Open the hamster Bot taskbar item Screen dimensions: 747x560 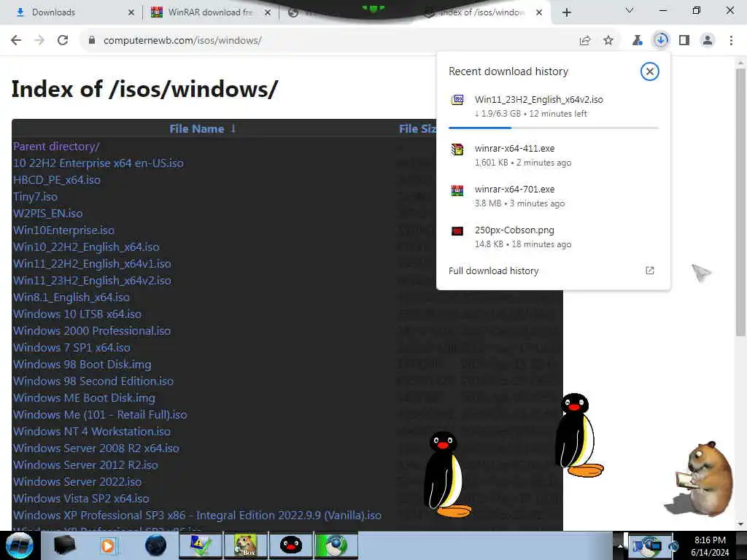tap(245, 545)
